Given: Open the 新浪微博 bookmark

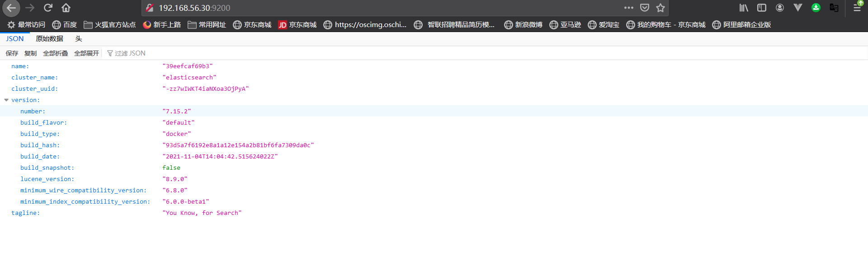Looking at the screenshot, I should click(524, 25).
